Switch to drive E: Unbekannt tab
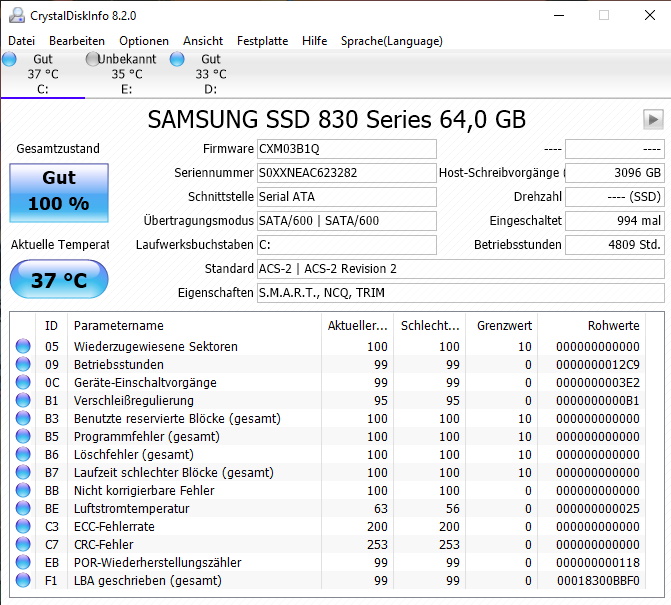 click(127, 74)
